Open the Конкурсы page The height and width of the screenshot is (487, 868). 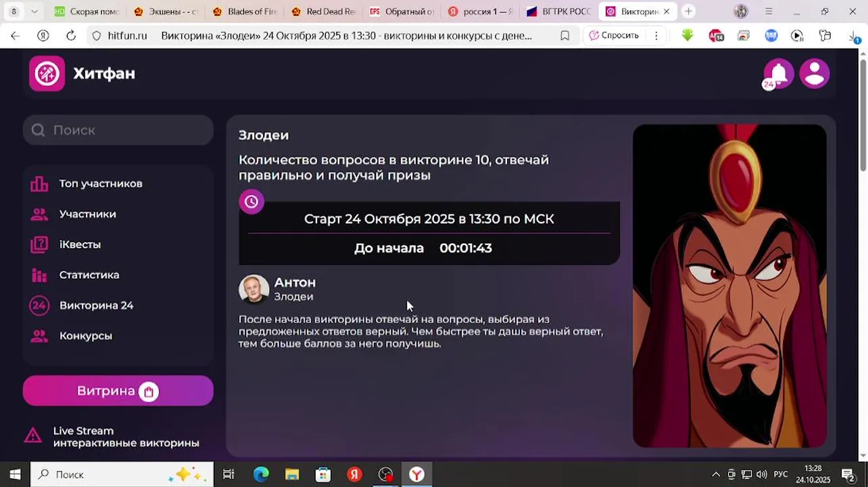[x=85, y=335]
